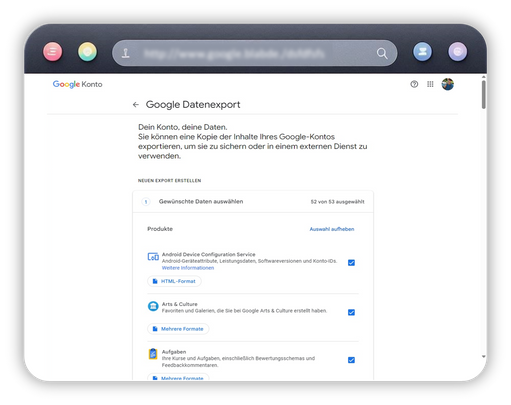Open the Google apps grid icon
This screenshot has width=511, height=405.
(430, 84)
